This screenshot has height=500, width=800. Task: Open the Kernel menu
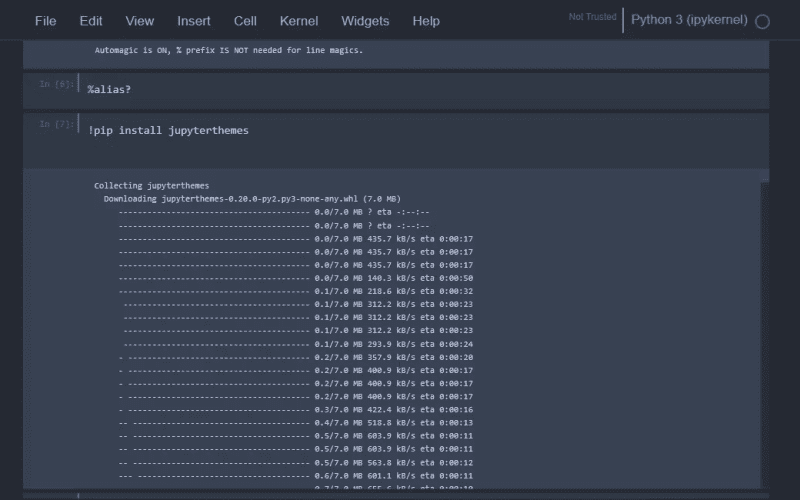299,21
